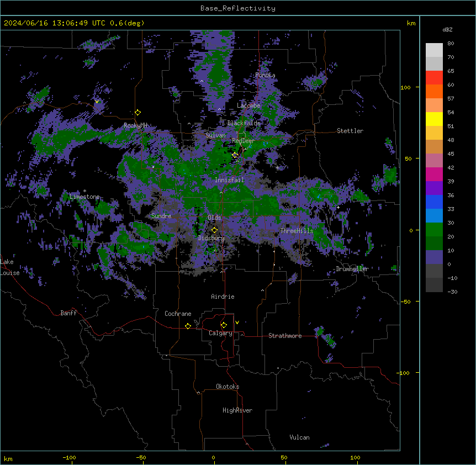Click the Olds city label

click(214, 218)
